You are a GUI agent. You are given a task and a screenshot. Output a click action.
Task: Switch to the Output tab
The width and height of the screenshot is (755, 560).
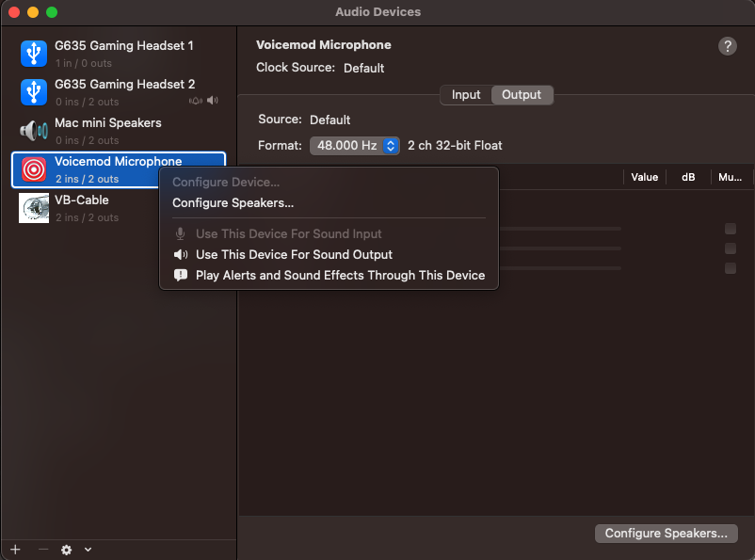click(522, 95)
